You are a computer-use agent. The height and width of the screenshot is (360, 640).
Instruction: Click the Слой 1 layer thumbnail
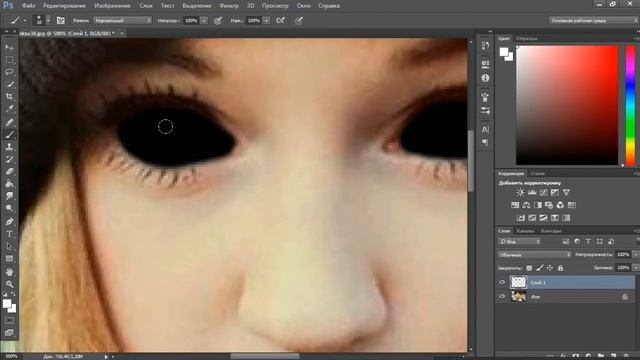[x=518, y=282]
